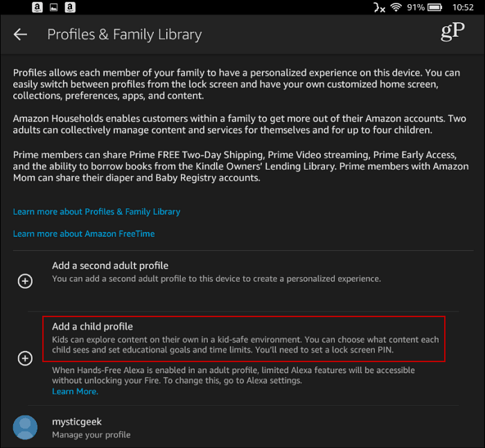Select Add a child profile
Viewport: 485px width, 448px height.
[244, 339]
